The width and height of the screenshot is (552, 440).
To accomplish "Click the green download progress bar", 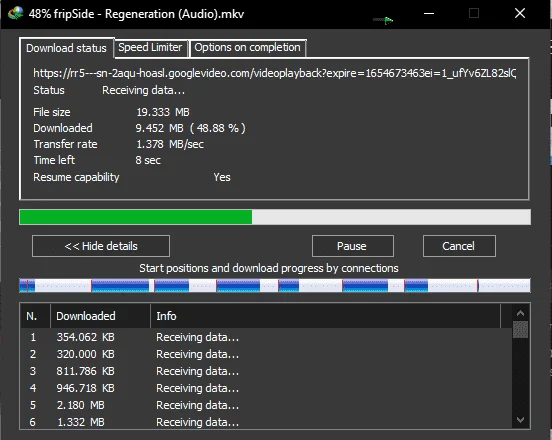I will pos(275,217).
